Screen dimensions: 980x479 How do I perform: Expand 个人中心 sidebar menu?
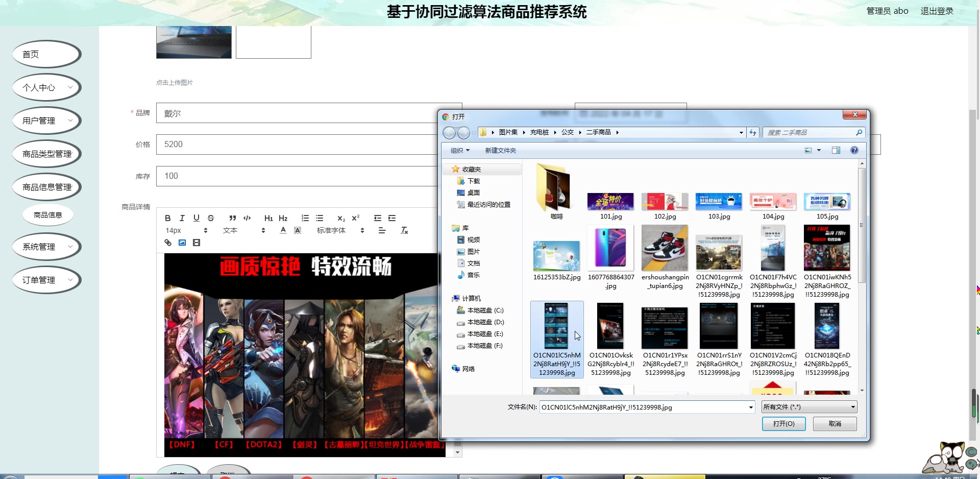click(46, 87)
